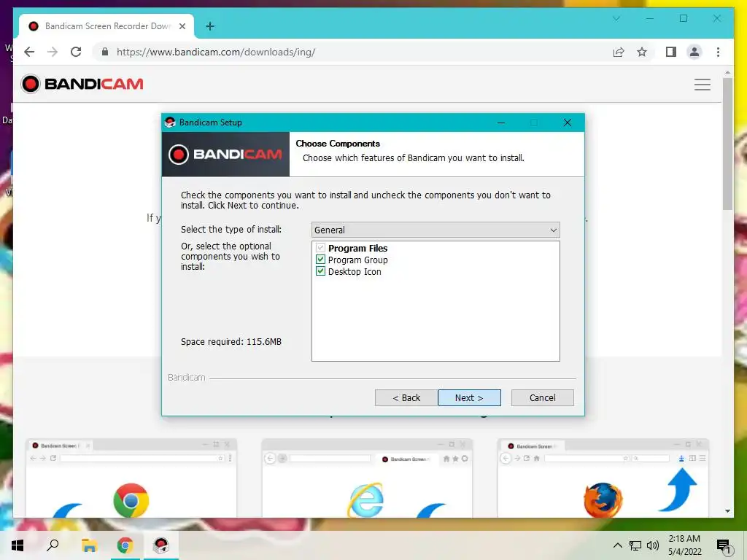Open the Bandicam website hamburger menu

tap(703, 85)
